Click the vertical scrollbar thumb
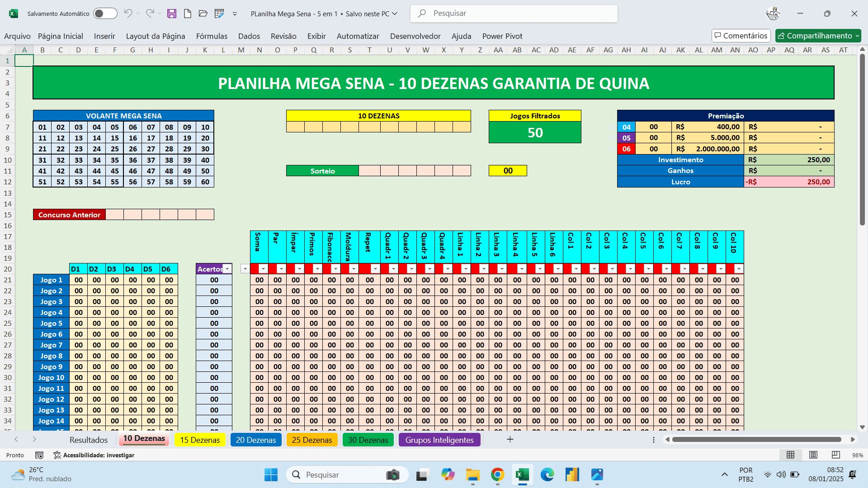Image resolution: width=868 pixels, height=488 pixels. [862, 139]
